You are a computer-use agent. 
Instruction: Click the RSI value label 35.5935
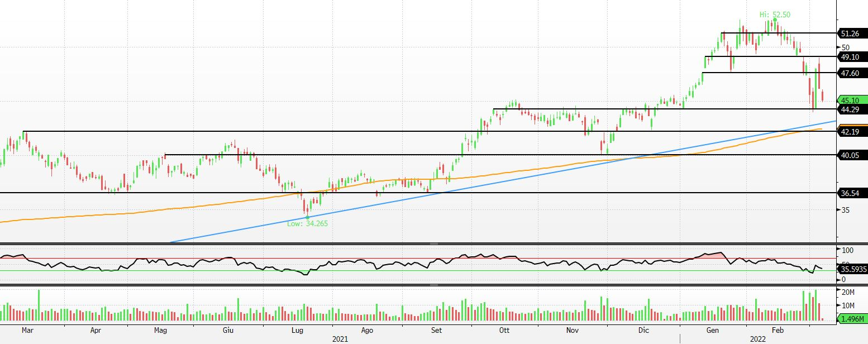click(852, 269)
